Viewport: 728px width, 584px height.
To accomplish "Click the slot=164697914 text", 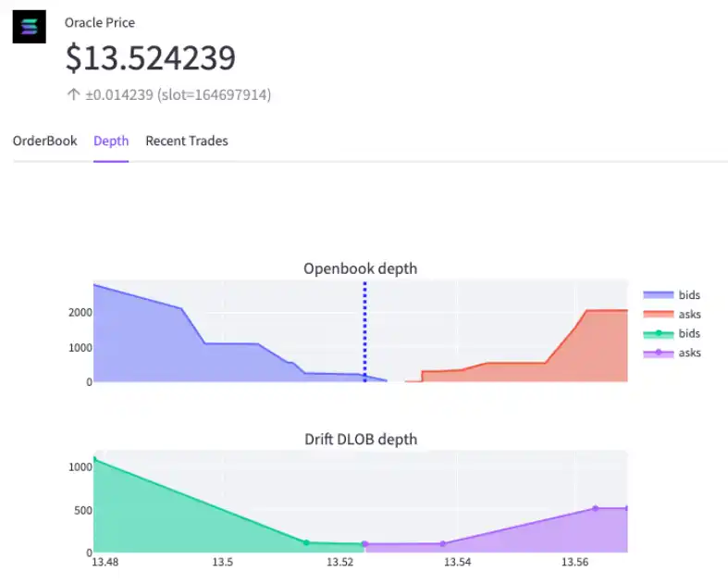I will (216, 94).
